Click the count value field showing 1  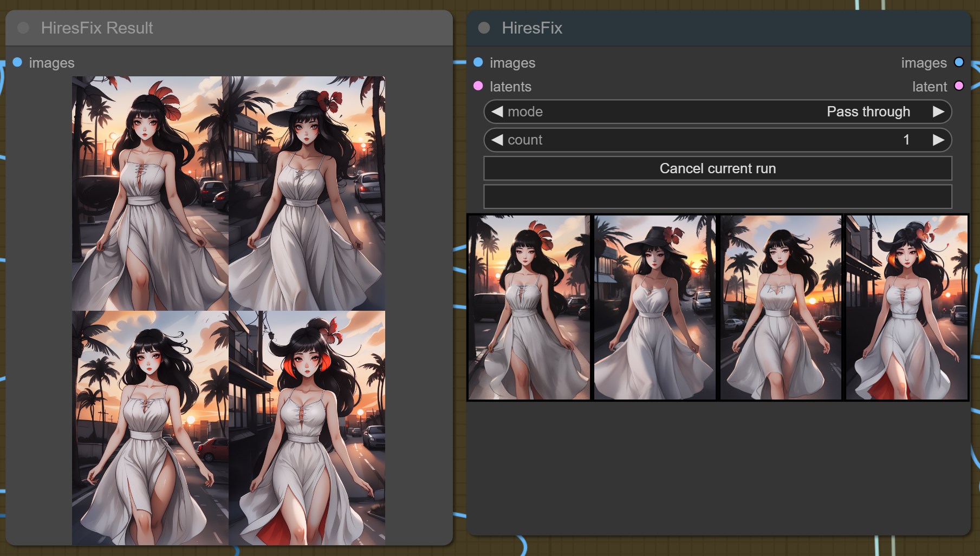coord(717,140)
